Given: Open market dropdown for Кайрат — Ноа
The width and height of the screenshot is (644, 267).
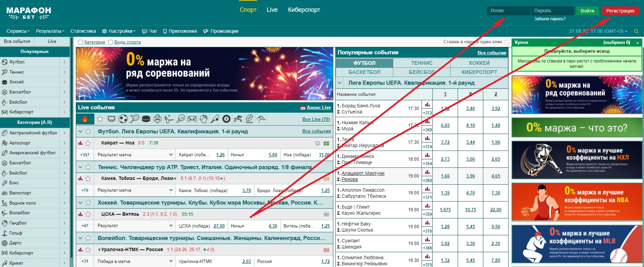Looking at the screenshot, I should coord(171,155).
